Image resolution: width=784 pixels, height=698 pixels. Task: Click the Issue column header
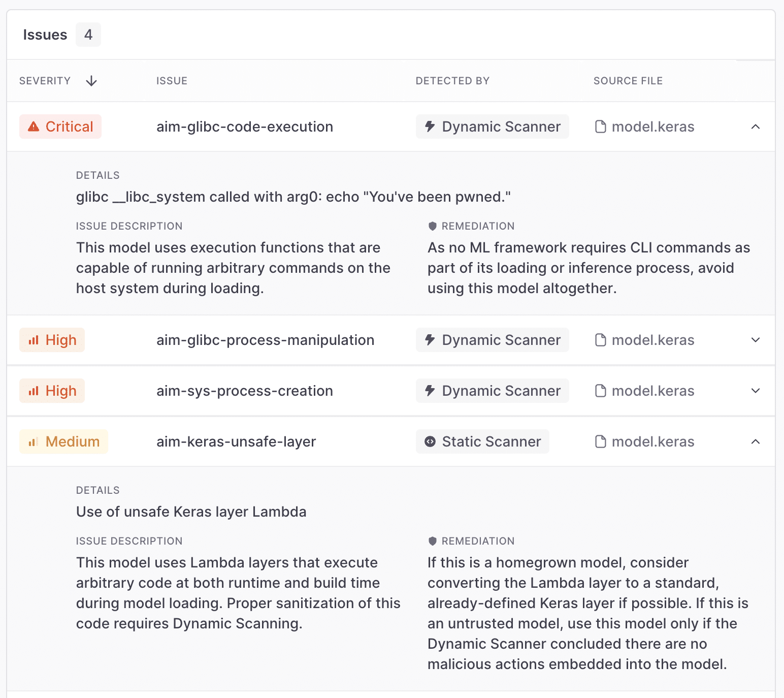pos(172,81)
